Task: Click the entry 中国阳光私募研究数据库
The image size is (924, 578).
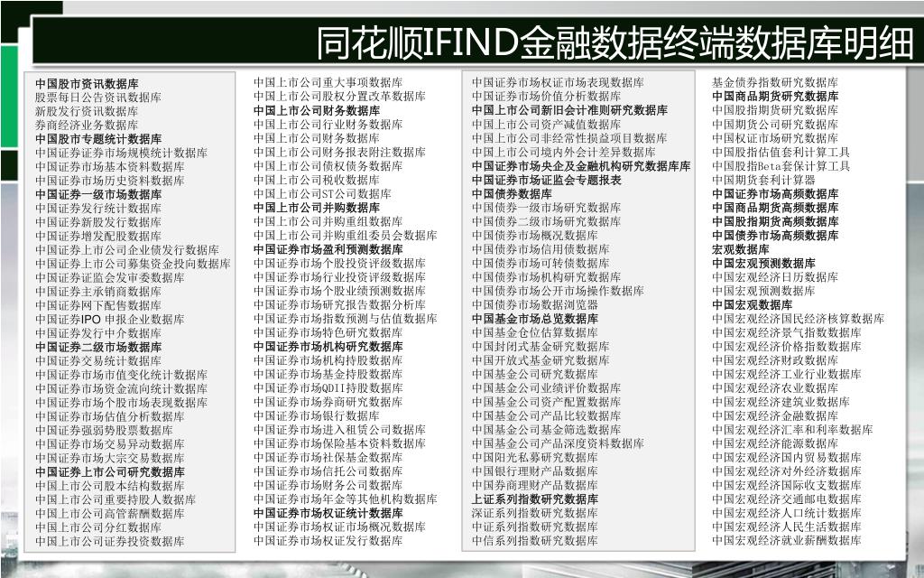Action: [x=534, y=458]
